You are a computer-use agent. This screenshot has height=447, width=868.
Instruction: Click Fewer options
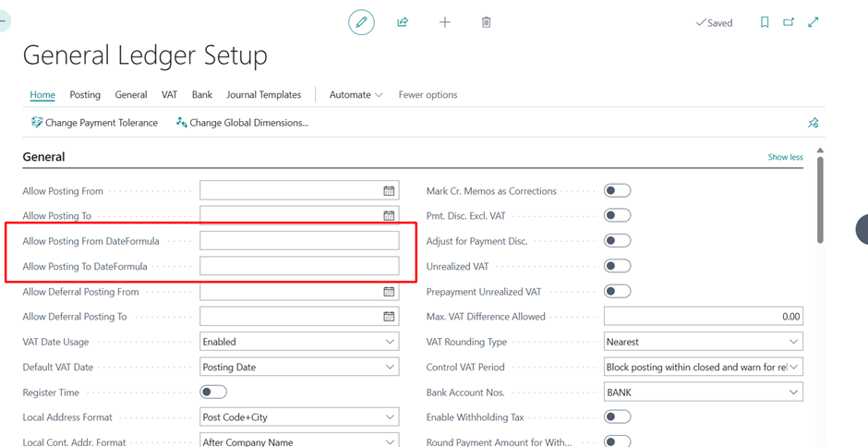(428, 95)
